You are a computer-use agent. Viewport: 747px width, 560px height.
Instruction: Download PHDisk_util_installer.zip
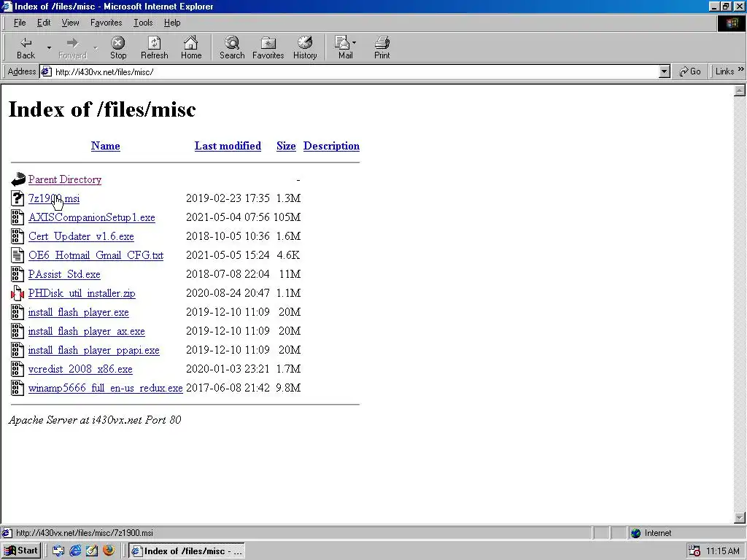(82, 293)
